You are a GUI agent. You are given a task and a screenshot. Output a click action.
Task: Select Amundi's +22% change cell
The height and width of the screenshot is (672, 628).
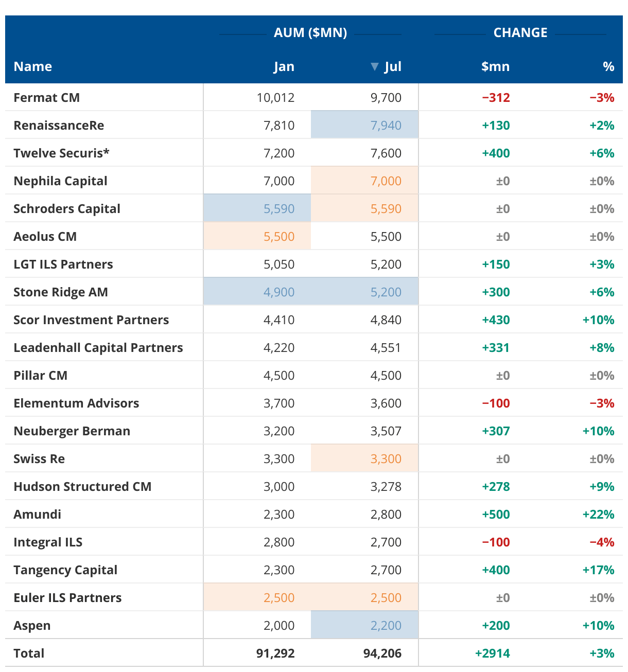(x=598, y=515)
